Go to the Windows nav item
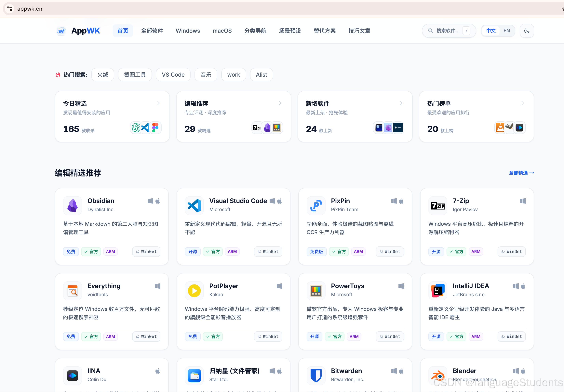Screen dimensions: 564x392 click(188, 31)
